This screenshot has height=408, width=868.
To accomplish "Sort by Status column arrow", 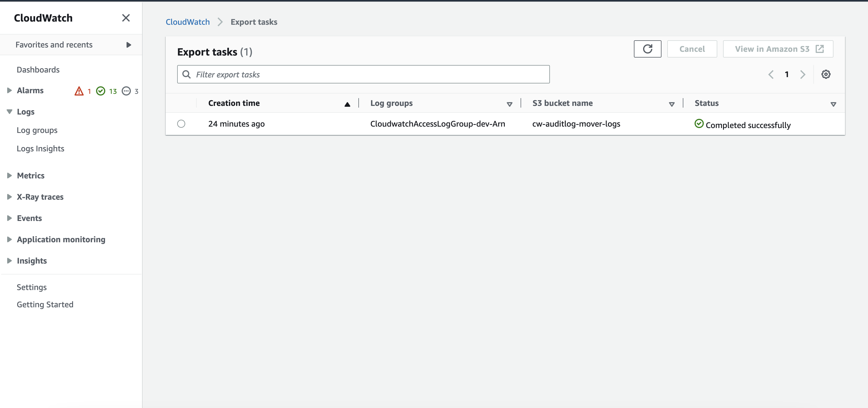I will click(833, 104).
